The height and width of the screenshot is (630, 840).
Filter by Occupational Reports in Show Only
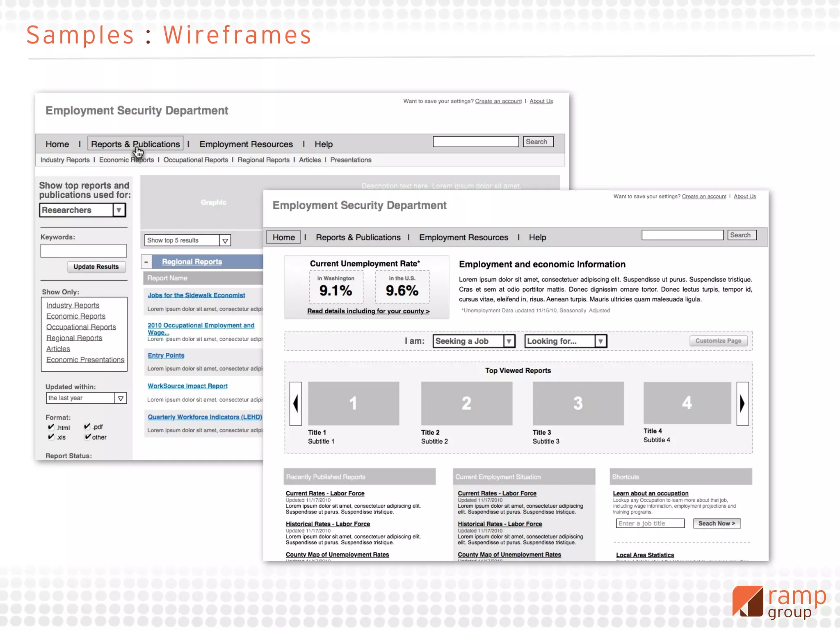pyautogui.click(x=81, y=327)
